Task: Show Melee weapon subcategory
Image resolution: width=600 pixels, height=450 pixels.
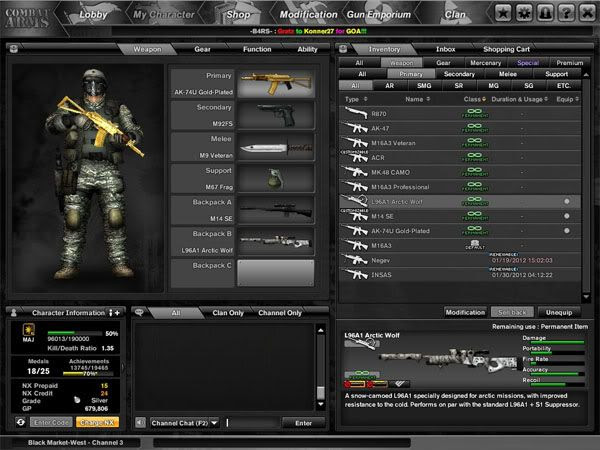Action: (x=508, y=74)
